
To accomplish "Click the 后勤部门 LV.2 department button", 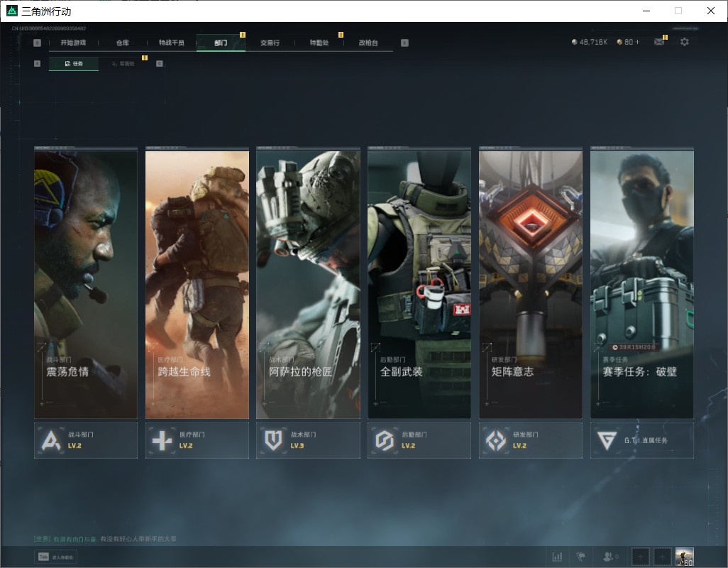I will 419,440.
